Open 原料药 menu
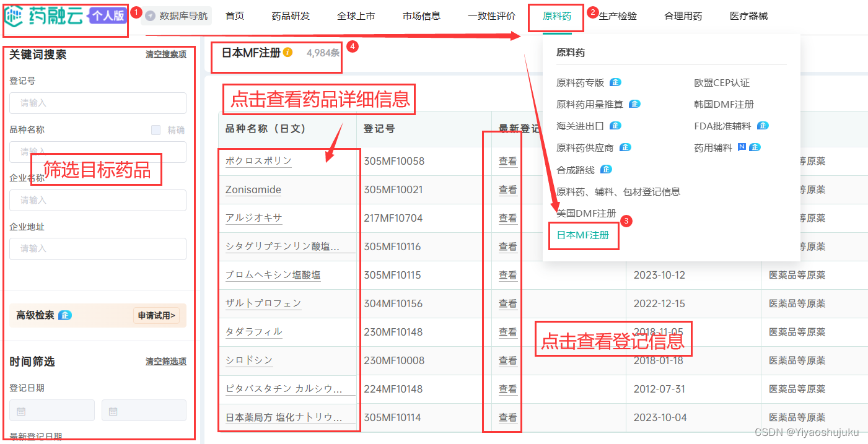This screenshot has width=868, height=444. coord(557,16)
